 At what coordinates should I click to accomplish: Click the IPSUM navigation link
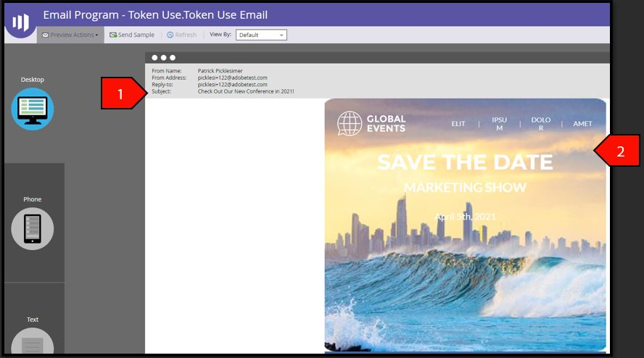click(x=500, y=124)
